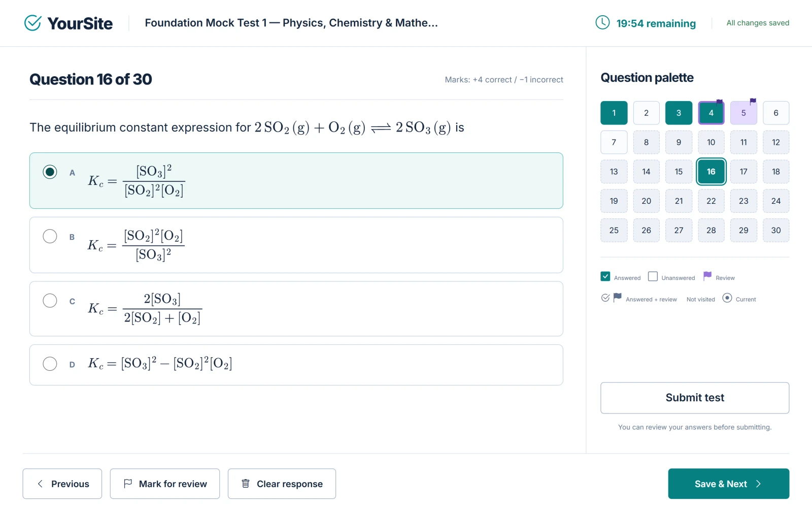The width and height of the screenshot is (812, 508).
Task: Jump to question 1 in palette
Action: [x=614, y=113]
